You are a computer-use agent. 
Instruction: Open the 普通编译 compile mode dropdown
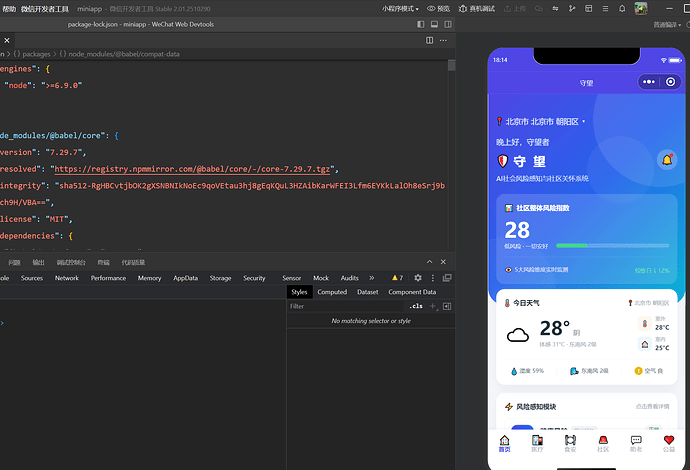(667, 25)
